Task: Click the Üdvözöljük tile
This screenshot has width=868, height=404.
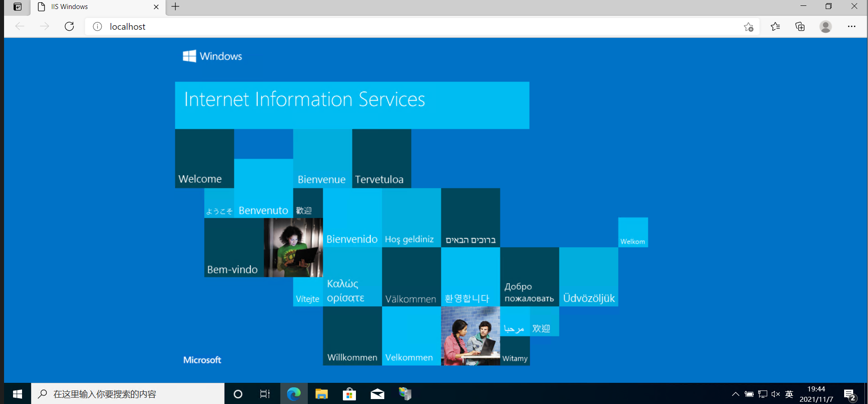Action: (589, 277)
